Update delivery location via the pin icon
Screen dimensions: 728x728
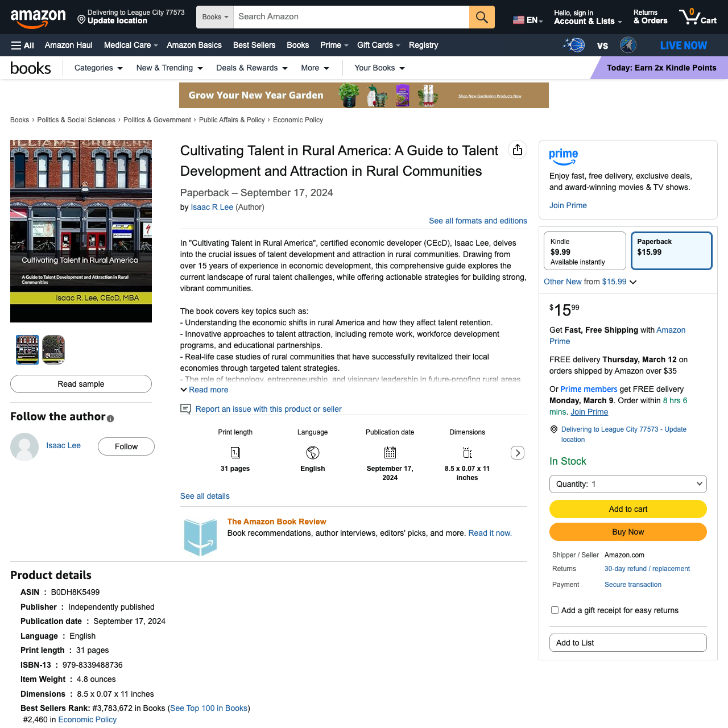pos(80,19)
